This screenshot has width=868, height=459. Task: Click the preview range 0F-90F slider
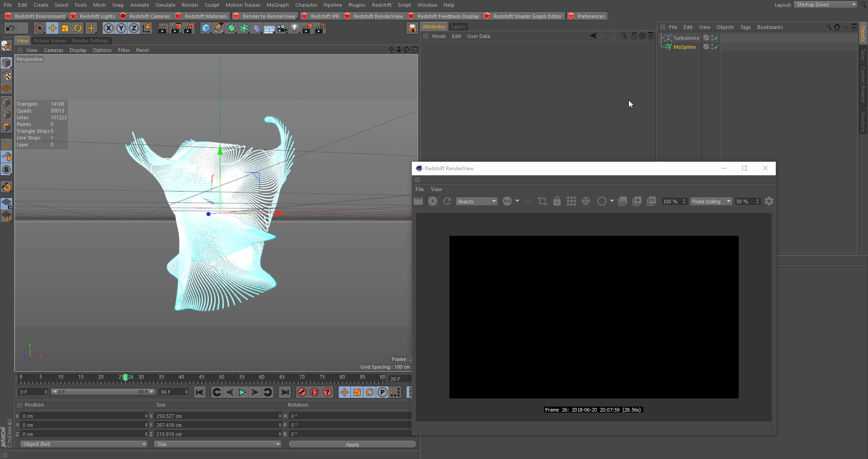coord(103,392)
